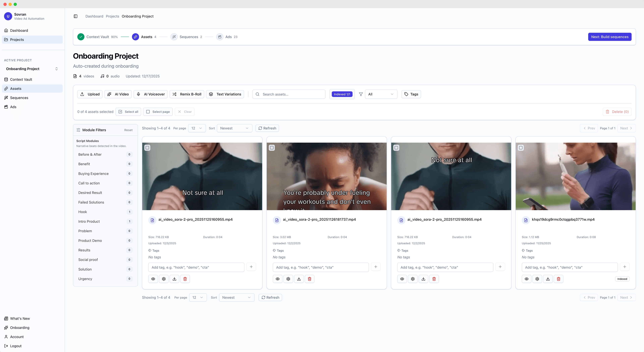Open the Per page dropdown

click(197, 128)
